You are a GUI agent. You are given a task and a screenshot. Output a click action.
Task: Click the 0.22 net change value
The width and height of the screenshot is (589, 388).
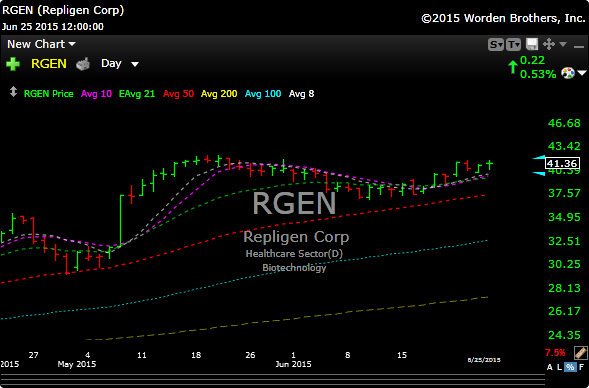[532, 60]
